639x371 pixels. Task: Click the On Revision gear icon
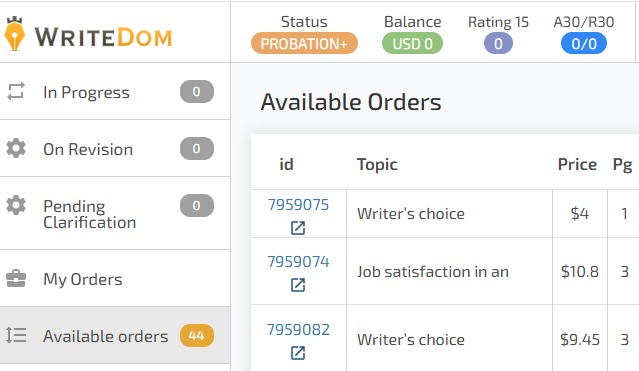[x=16, y=148]
